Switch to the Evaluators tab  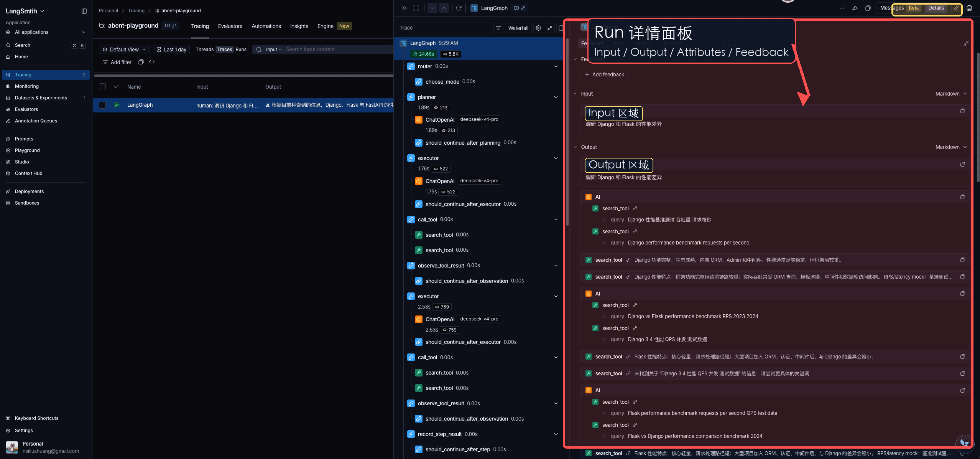click(230, 26)
